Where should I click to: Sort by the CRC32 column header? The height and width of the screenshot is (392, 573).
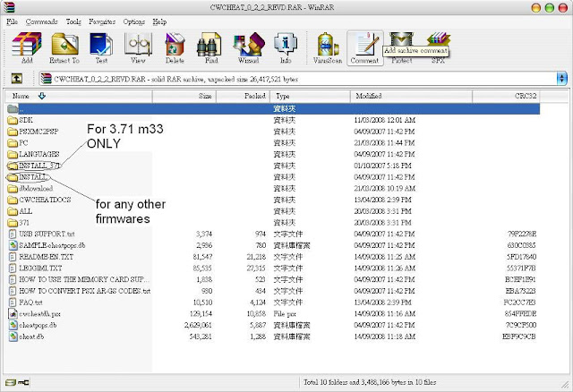tap(506, 96)
